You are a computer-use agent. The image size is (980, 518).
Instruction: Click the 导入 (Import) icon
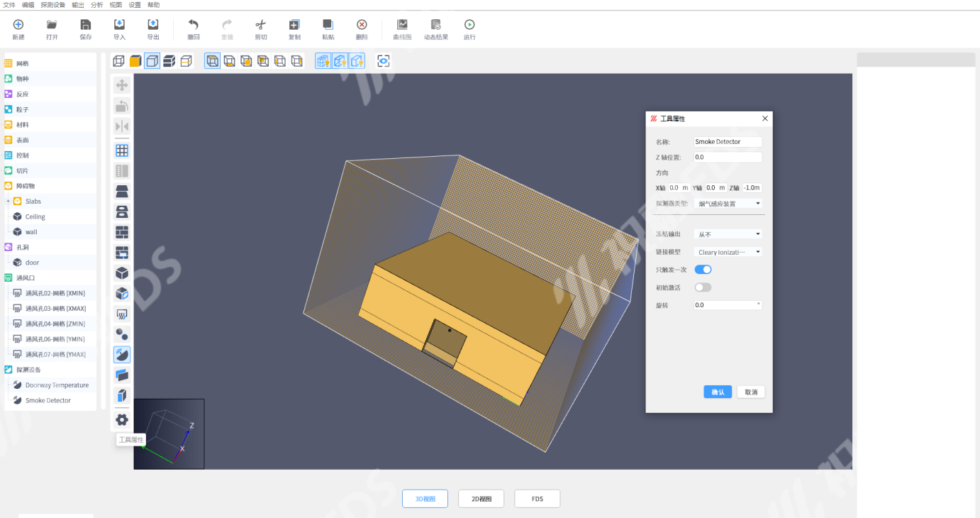point(119,25)
